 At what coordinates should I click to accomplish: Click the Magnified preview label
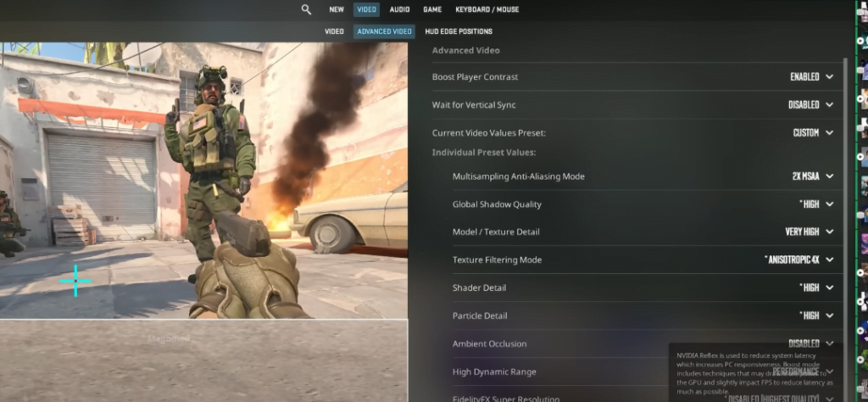click(x=169, y=338)
